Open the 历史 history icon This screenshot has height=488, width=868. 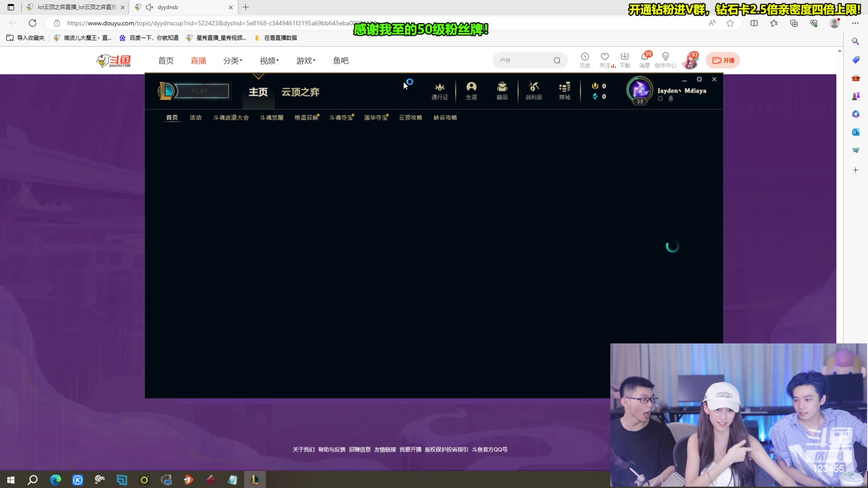coord(585,60)
